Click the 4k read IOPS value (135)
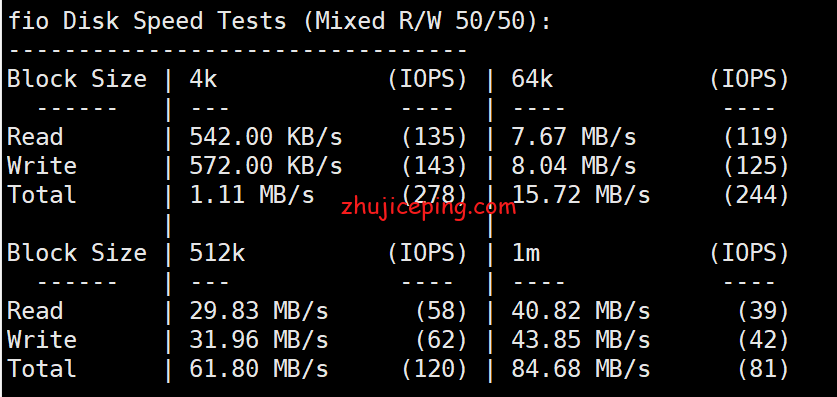The width and height of the screenshot is (837, 397). pos(434,137)
